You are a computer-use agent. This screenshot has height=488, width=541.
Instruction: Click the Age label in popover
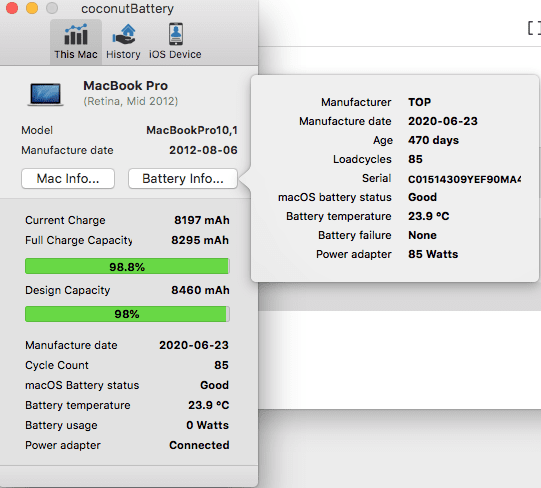383,140
